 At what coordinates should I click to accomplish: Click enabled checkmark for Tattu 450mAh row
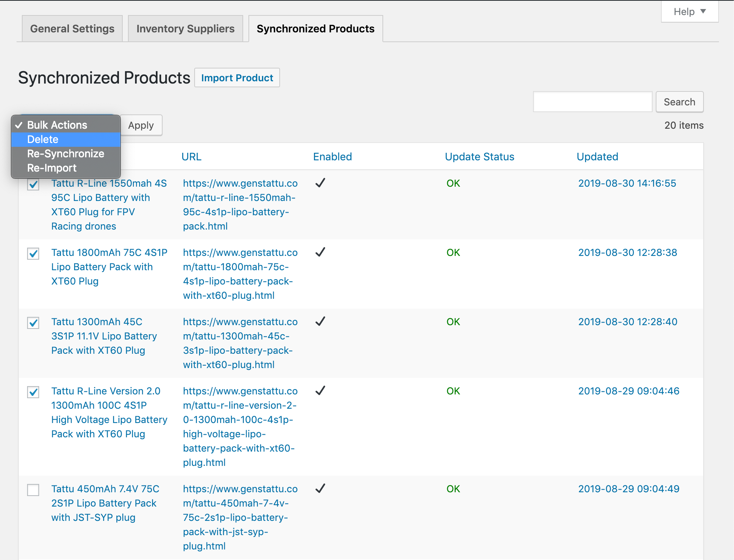coord(320,488)
